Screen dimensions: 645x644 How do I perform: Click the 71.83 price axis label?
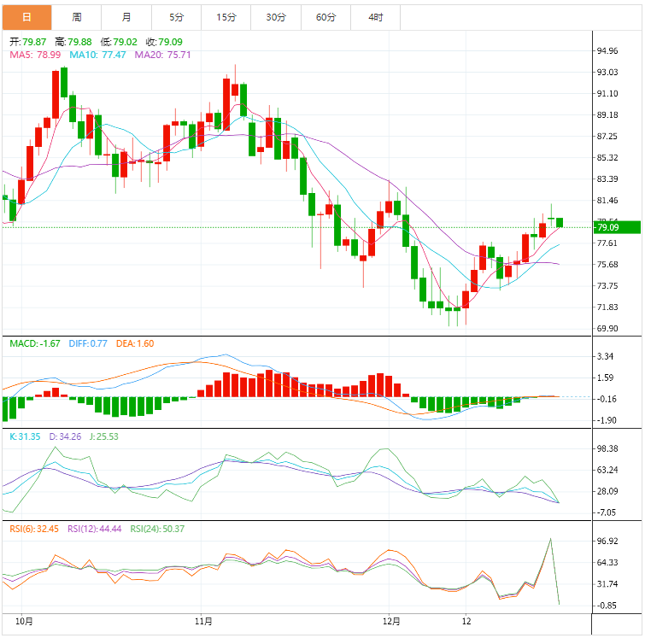pyautogui.click(x=607, y=307)
